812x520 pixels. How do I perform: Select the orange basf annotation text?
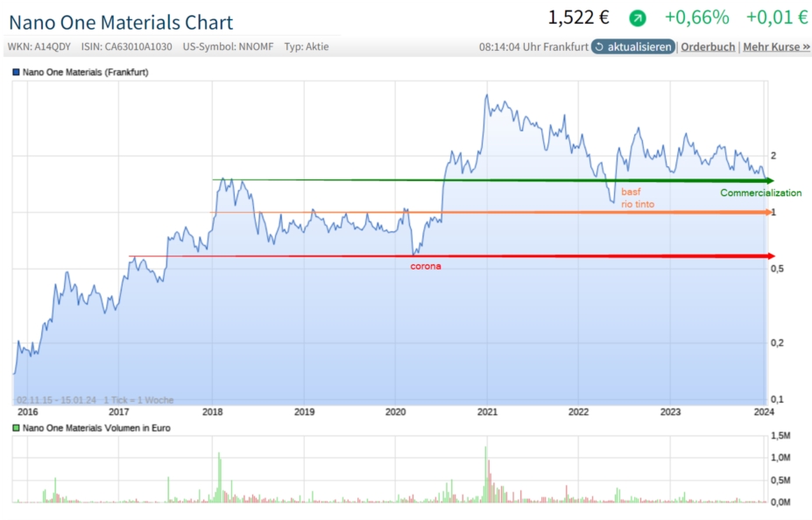[631, 191]
